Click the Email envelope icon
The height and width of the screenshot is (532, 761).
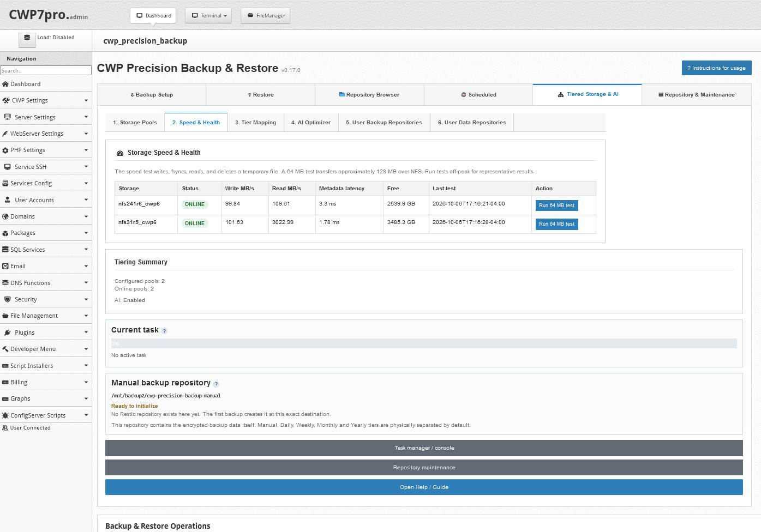5,266
